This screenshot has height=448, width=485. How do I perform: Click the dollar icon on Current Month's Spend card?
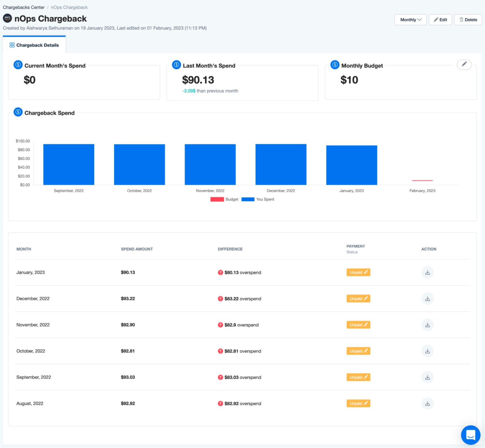point(18,64)
